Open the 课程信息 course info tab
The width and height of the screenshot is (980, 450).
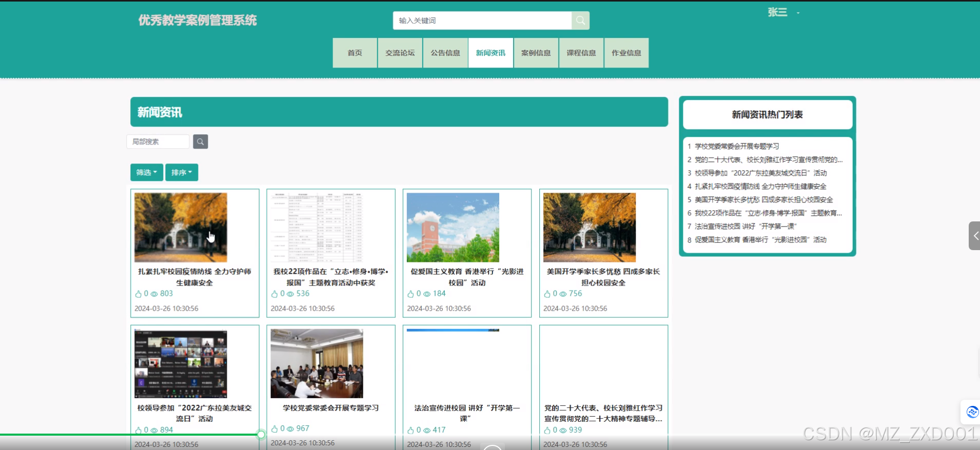click(581, 53)
